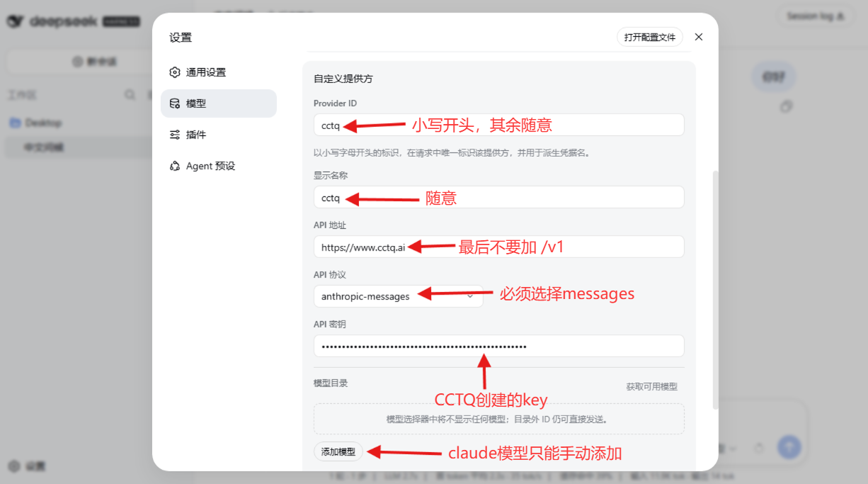
Task: Click the copy icon under the chat message
Action: pyautogui.click(x=786, y=106)
